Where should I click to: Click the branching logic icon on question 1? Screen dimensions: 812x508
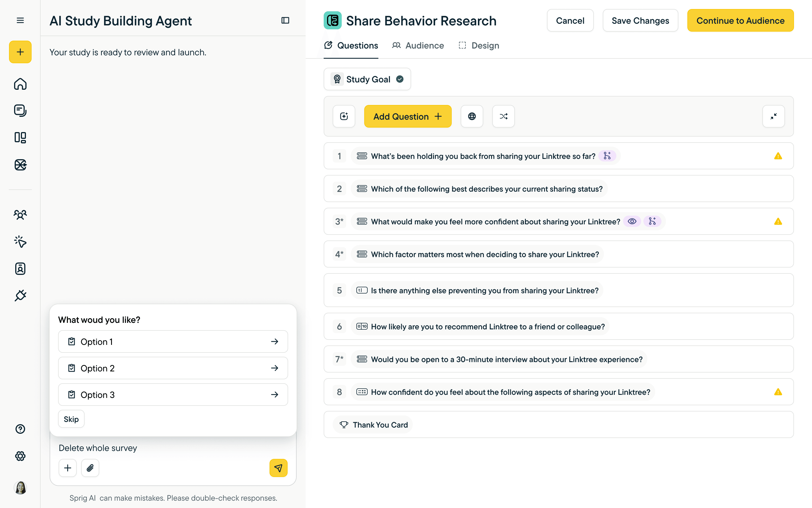tap(607, 156)
